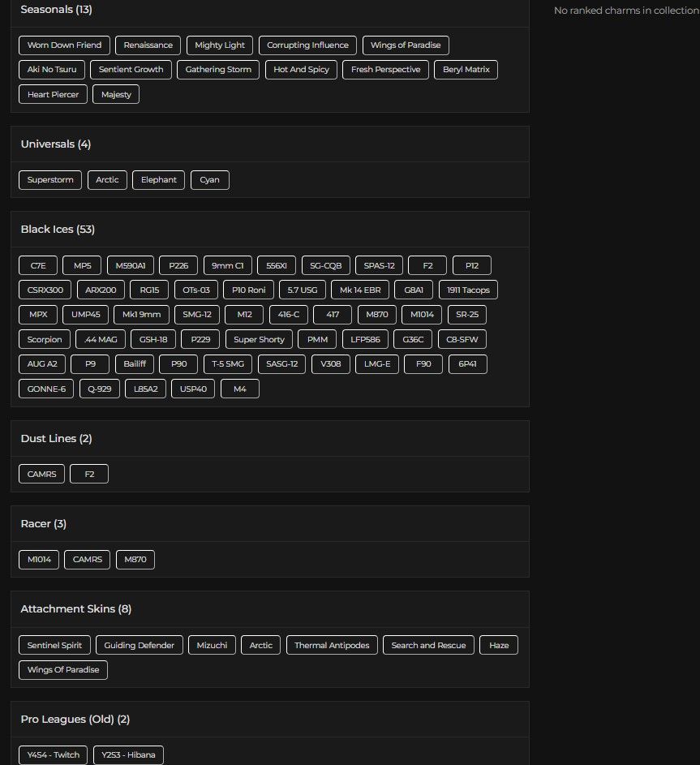Click the Sentinel Spirit attachment skin
This screenshot has height=765, width=700.
[54, 646]
